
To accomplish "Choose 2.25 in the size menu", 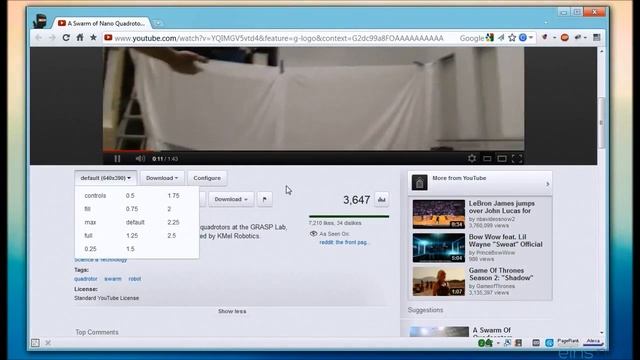I will (173, 222).
